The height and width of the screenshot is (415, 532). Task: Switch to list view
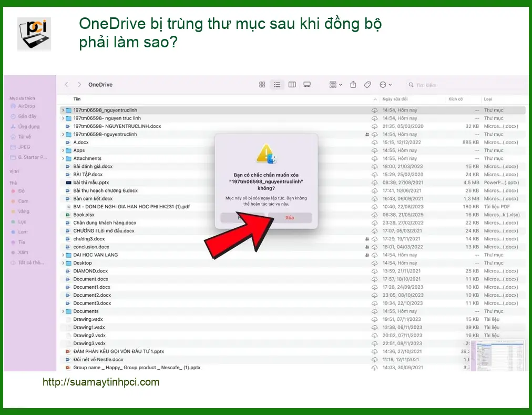(x=277, y=85)
